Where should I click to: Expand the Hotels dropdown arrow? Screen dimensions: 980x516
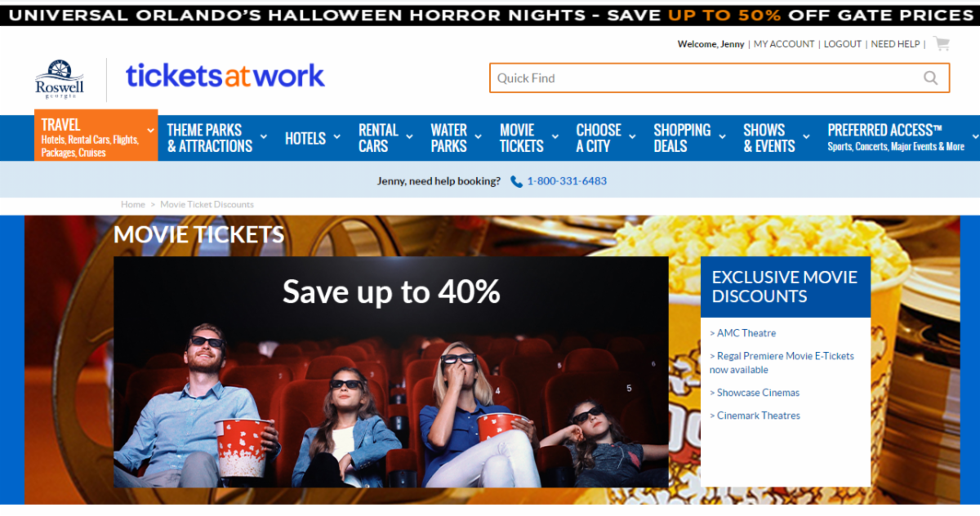coord(336,137)
